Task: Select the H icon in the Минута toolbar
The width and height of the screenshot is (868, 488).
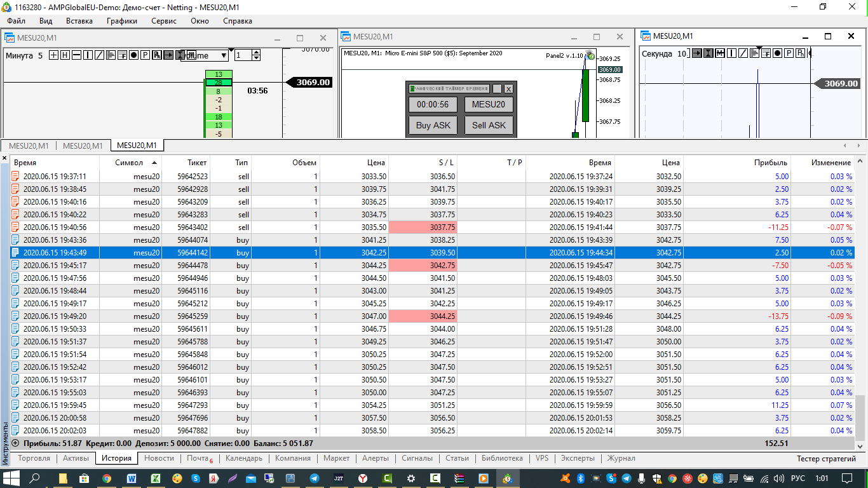Action: 65,55
